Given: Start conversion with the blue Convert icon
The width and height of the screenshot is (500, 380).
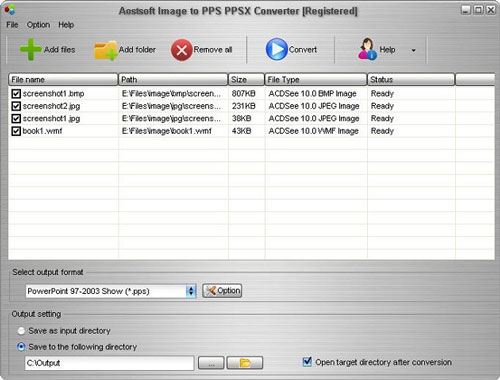Looking at the screenshot, I should tap(276, 49).
